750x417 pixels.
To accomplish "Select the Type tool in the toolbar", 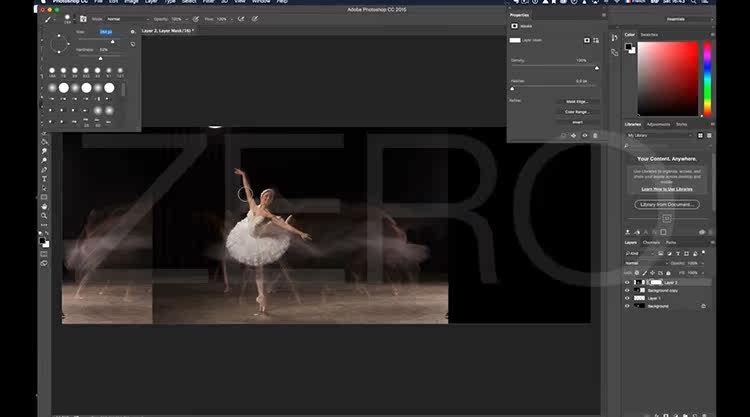I will [44, 179].
